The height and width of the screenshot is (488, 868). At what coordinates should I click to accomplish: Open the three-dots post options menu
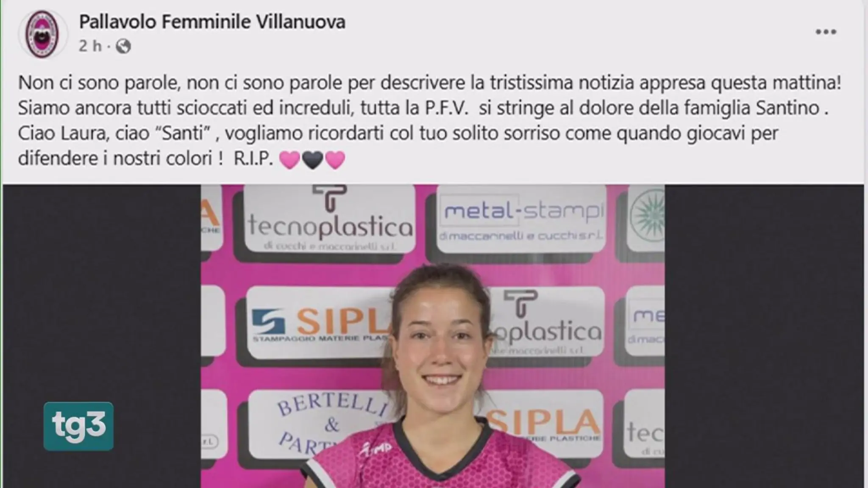pyautogui.click(x=826, y=32)
